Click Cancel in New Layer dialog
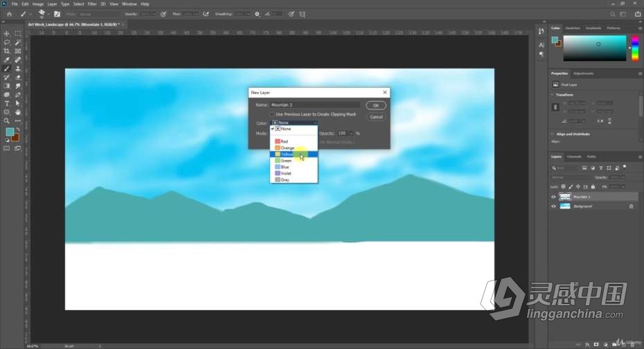 click(x=376, y=117)
